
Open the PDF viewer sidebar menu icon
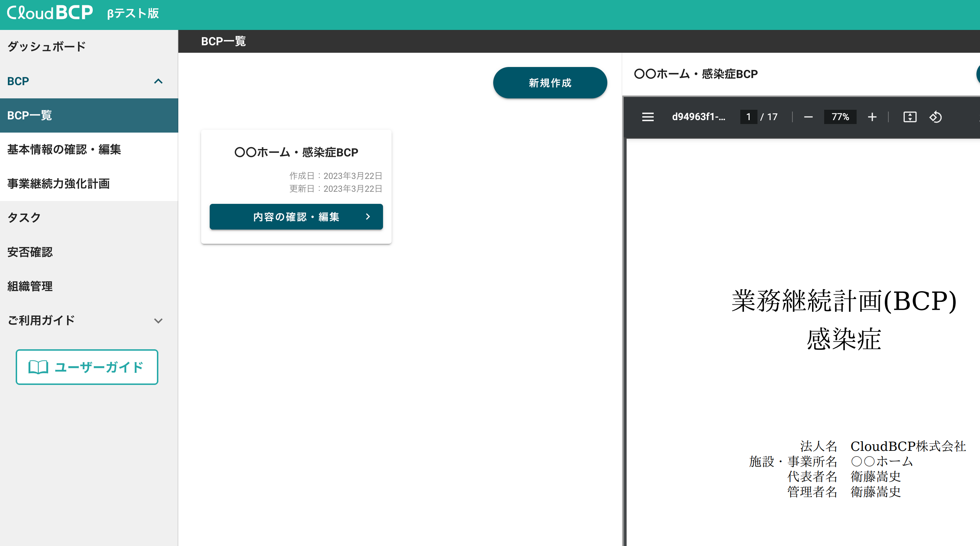point(648,117)
